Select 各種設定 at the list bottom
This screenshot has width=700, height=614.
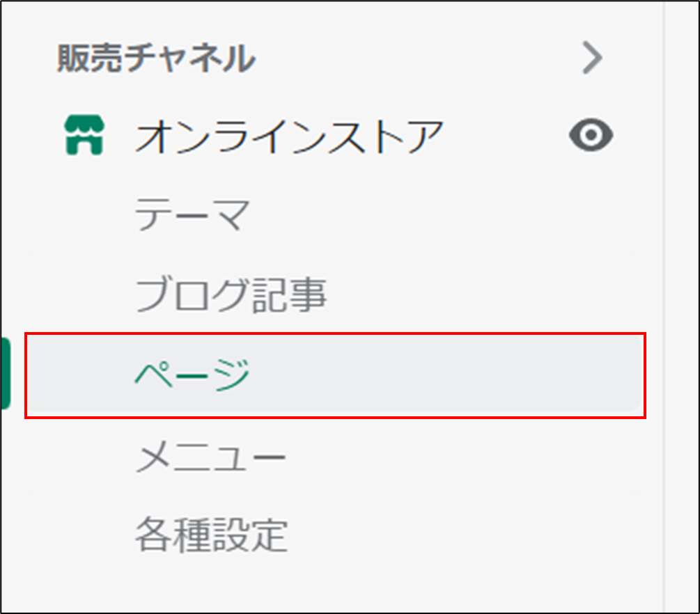tap(212, 535)
